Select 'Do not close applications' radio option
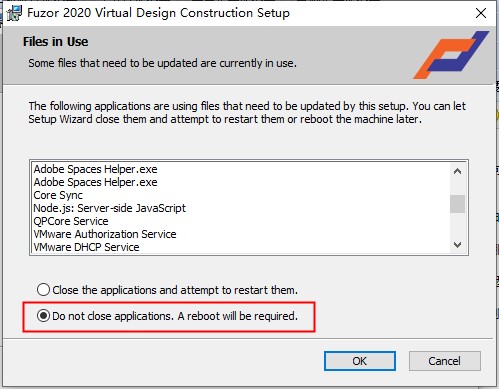This screenshot has width=499, height=389. click(167, 316)
